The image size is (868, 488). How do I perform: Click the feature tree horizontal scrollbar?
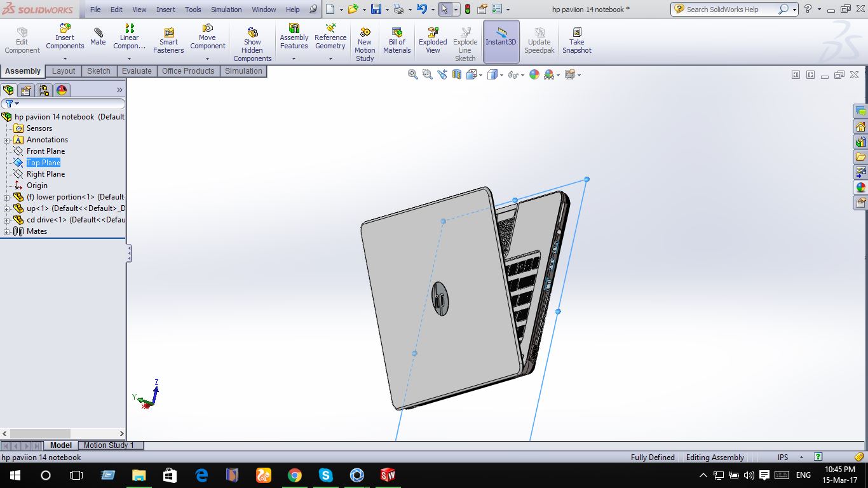coord(39,433)
